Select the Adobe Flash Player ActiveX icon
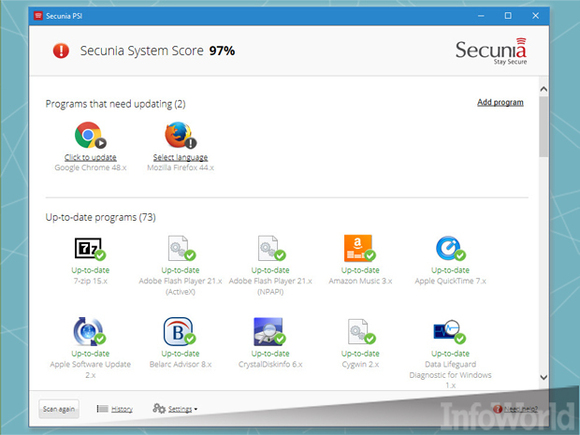The height and width of the screenshot is (435, 580). point(181,248)
